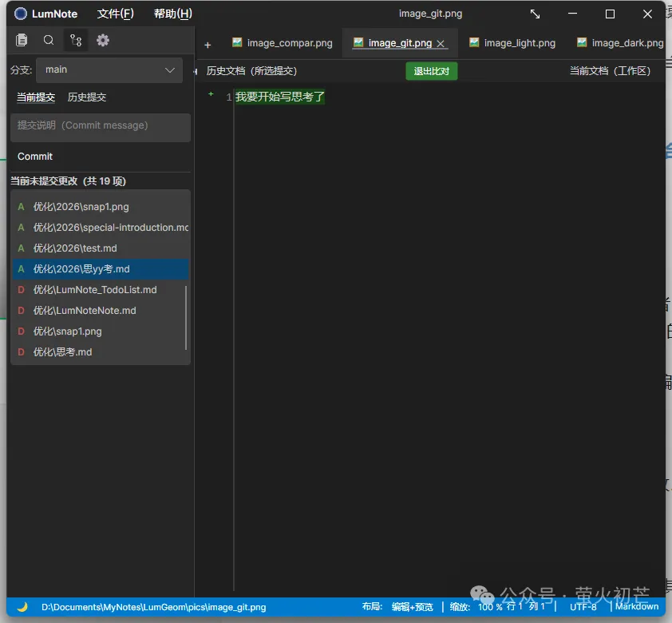Click diff line 我要开始写思考了
Screen dimensions: 672x623
click(x=280, y=97)
